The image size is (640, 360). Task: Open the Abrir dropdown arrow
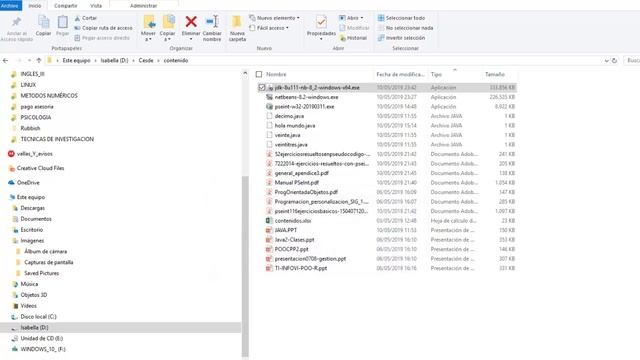tap(362, 18)
